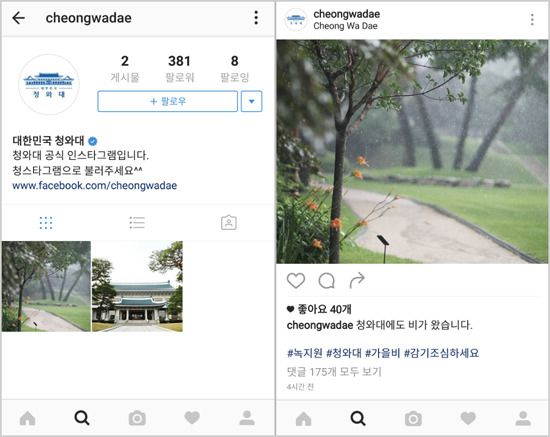Open the post's three-dot options menu

532,20
